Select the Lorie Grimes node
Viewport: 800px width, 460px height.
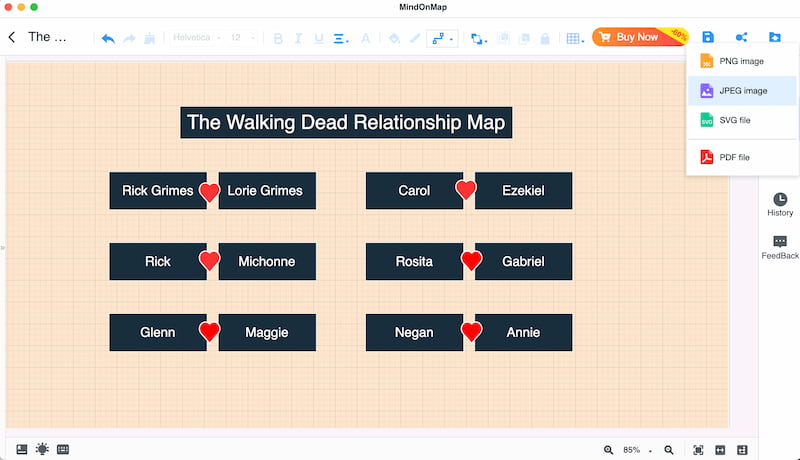(267, 191)
